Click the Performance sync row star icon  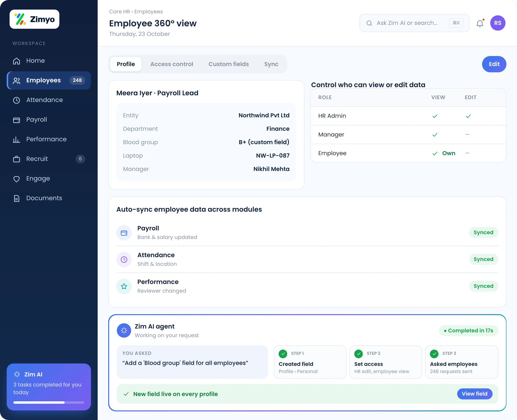[x=124, y=286]
